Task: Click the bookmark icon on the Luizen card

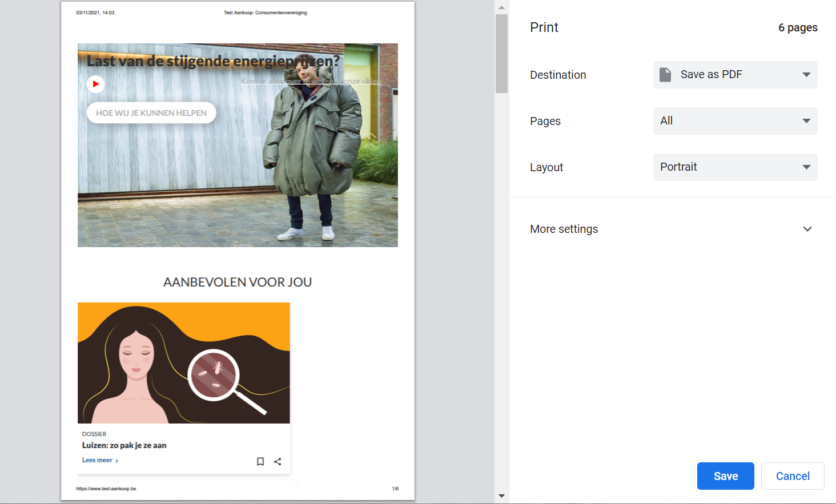Action: pyautogui.click(x=260, y=462)
